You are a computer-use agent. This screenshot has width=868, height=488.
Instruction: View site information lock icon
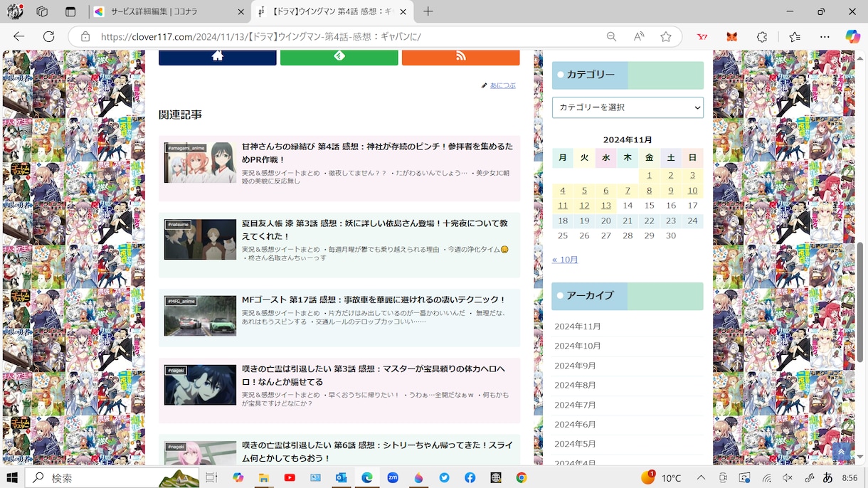[x=85, y=36]
